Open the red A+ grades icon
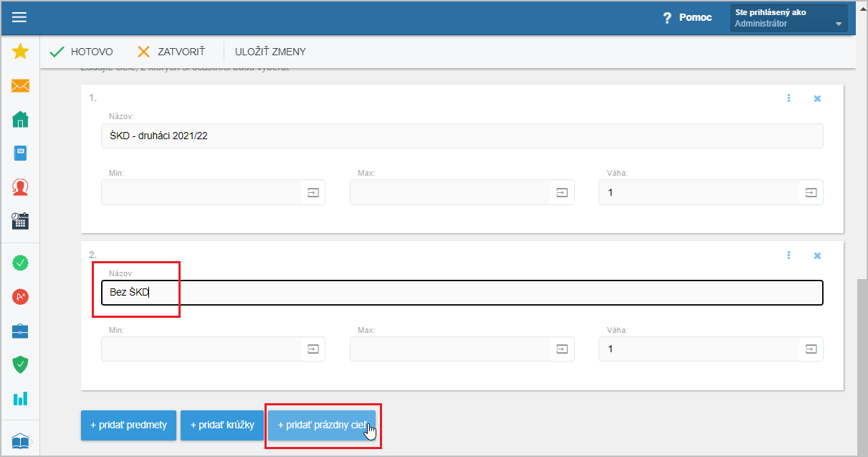The image size is (868, 457). 20,296
